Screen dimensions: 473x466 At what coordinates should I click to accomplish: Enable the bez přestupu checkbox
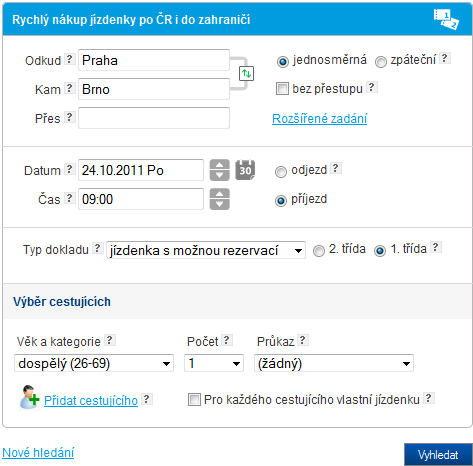point(282,89)
